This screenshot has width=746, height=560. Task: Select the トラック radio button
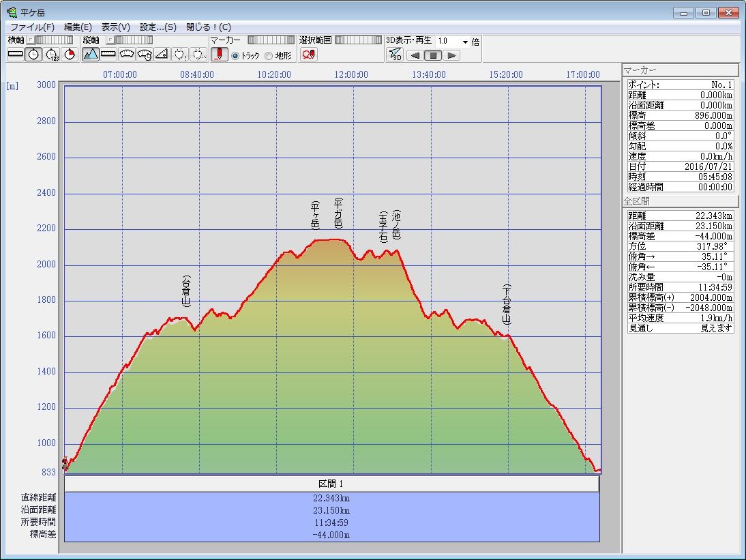pyautogui.click(x=235, y=56)
